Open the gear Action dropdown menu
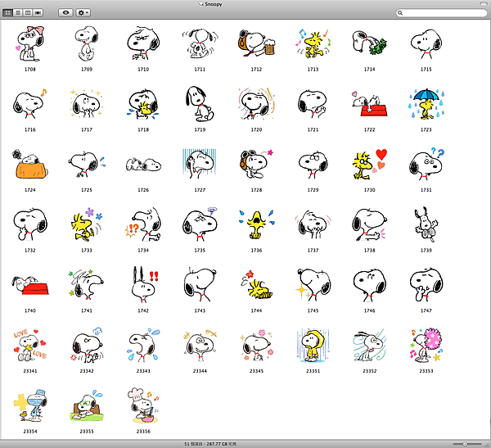Screen dimensions: 491x448 [x=83, y=13]
